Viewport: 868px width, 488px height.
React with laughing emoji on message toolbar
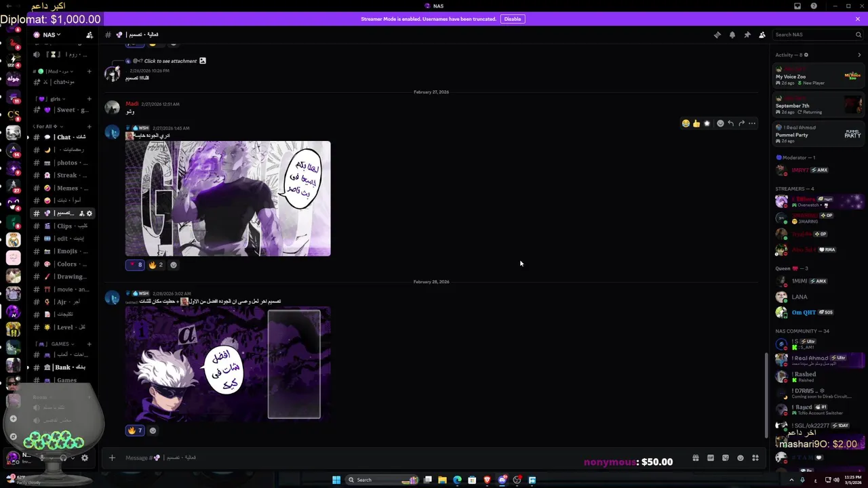(x=686, y=123)
